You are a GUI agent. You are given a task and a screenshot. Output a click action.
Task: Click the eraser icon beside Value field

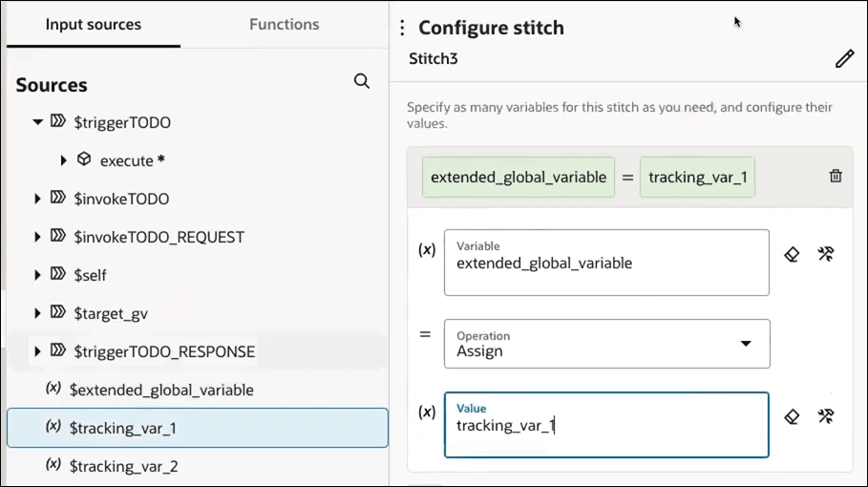pos(792,416)
